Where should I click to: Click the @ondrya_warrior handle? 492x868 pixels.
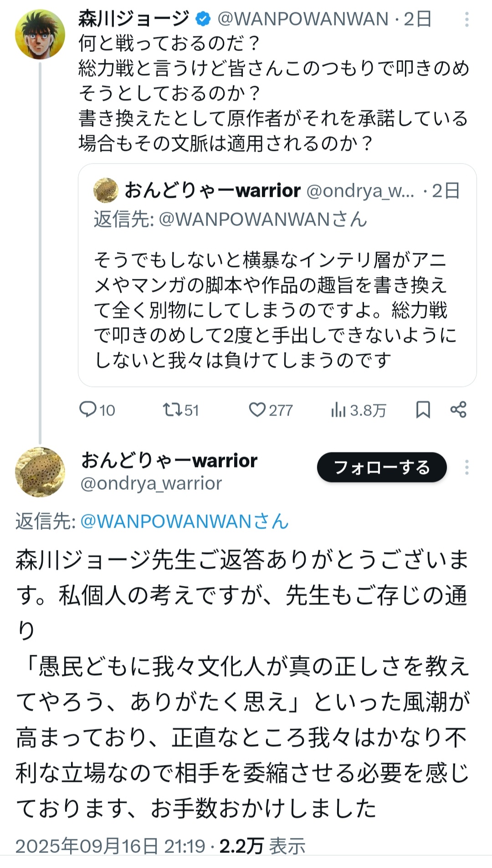pyautogui.click(x=151, y=483)
